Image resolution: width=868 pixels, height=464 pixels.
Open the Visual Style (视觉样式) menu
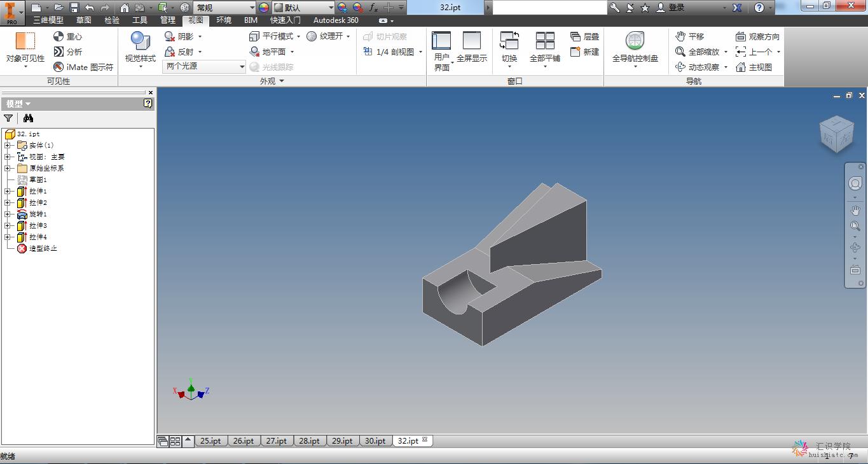(140, 50)
